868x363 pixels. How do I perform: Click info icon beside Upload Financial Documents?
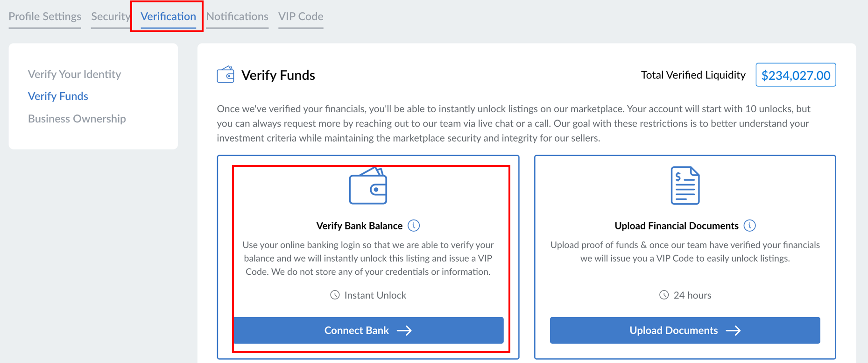(x=749, y=226)
